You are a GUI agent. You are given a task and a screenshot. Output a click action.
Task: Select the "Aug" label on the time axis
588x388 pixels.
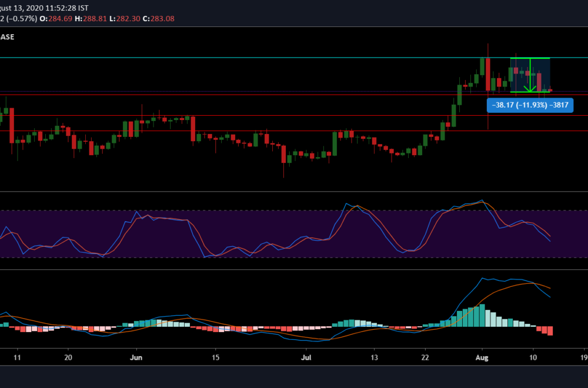482,357
